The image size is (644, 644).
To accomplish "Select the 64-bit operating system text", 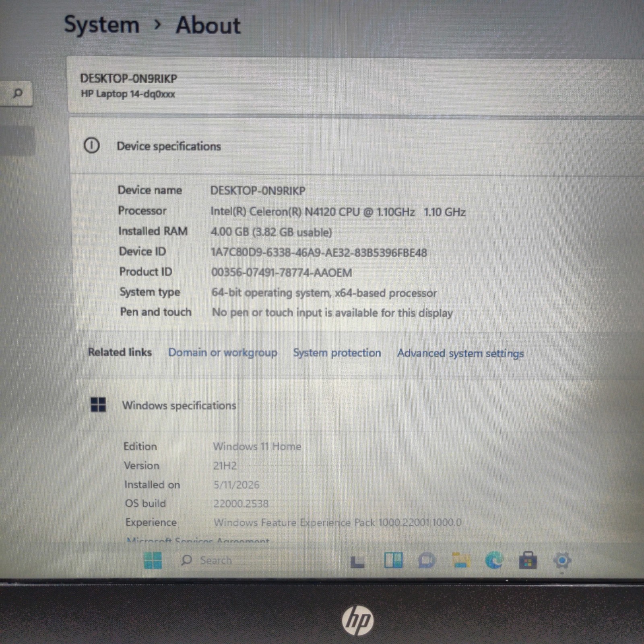I will click(x=324, y=293).
